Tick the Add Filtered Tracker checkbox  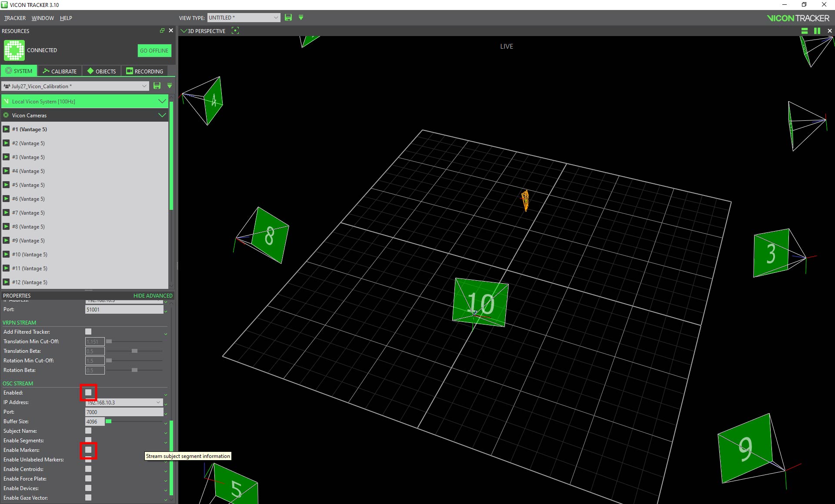pos(88,332)
